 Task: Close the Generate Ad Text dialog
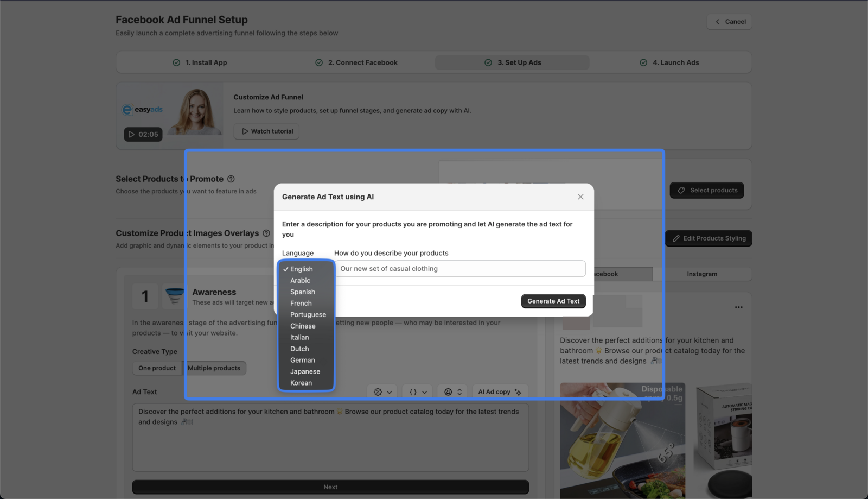coord(580,197)
